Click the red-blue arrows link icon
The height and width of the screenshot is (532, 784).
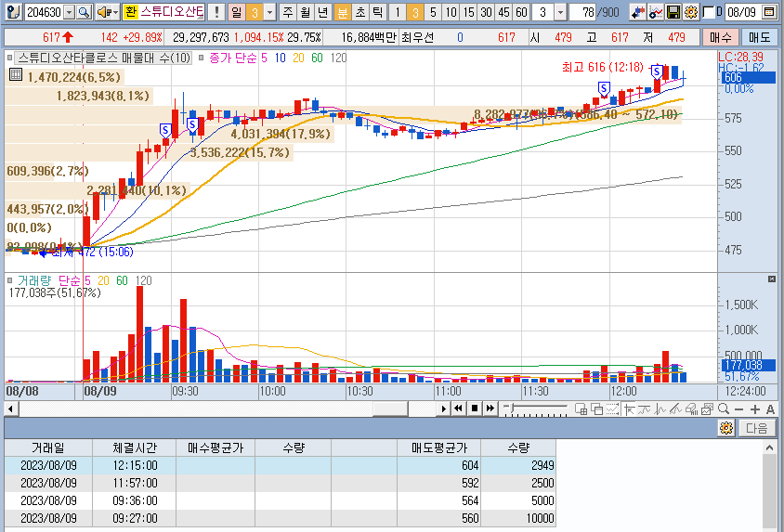pyautogui.click(x=637, y=12)
